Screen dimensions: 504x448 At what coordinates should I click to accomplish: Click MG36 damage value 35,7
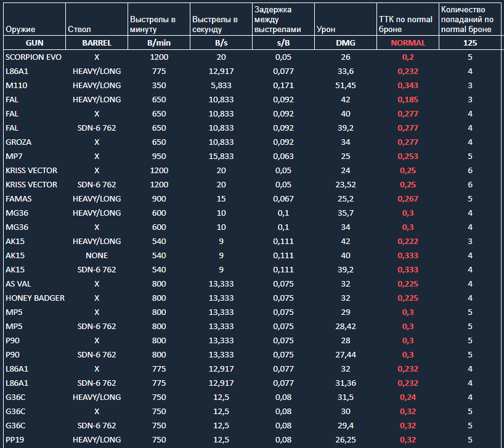pyautogui.click(x=346, y=213)
